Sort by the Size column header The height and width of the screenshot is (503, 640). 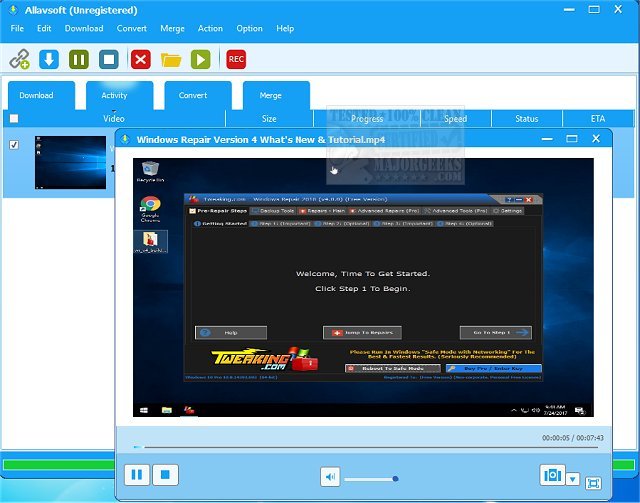pyautogui.click(x=269, y=118)
